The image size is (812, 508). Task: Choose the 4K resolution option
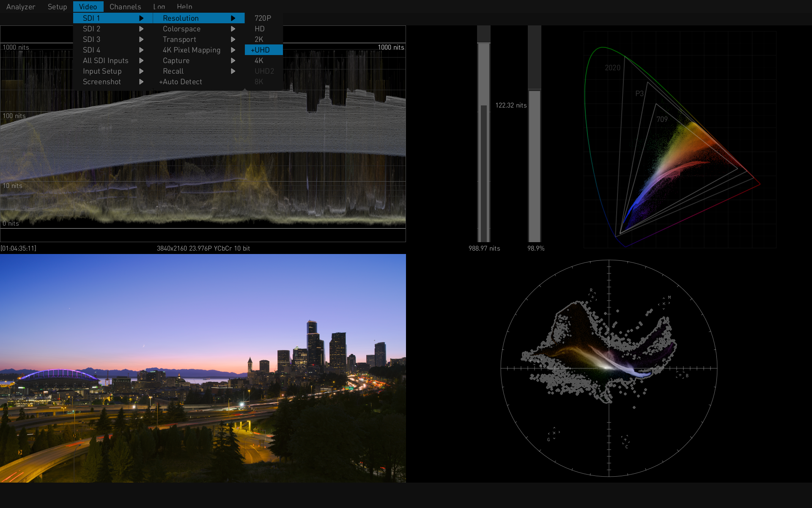coord(259,61)
